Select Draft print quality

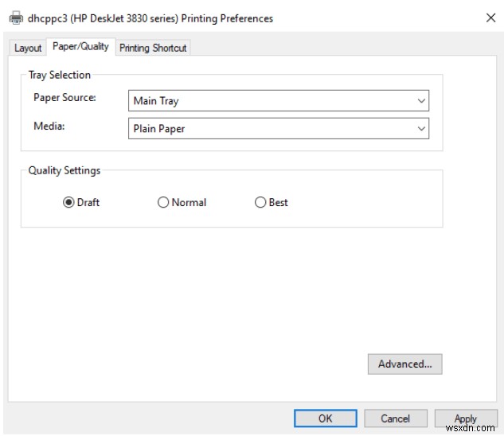point(68,202)
